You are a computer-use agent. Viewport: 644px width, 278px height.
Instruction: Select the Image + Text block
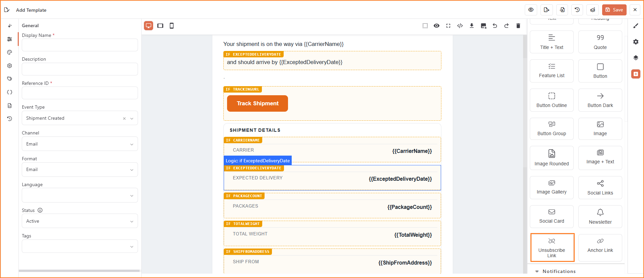600,158
